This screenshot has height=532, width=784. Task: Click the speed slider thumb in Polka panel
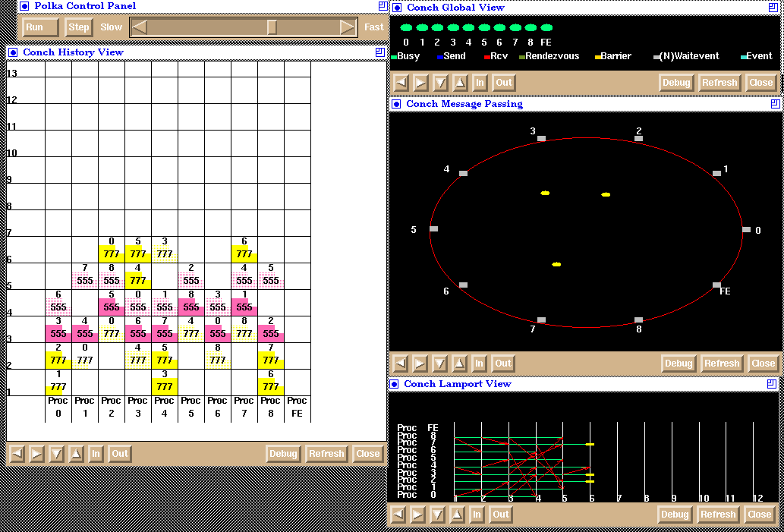[x=272, y=27]
